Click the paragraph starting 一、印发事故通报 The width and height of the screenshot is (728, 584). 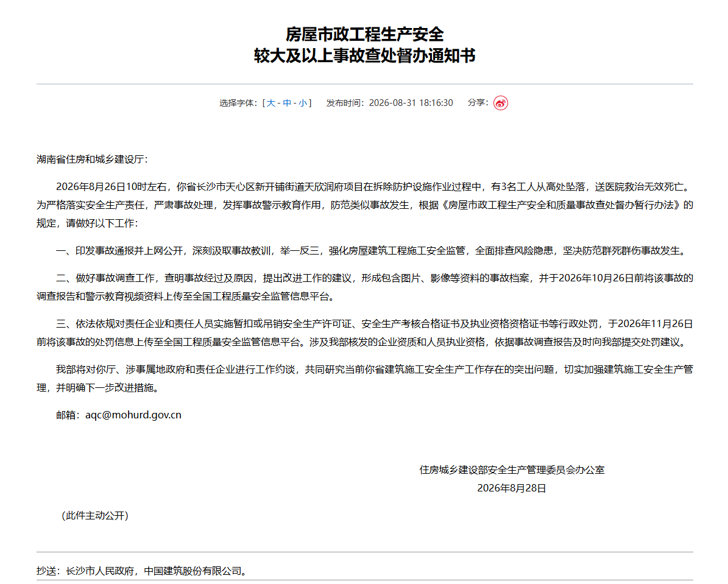click(372, 251)
